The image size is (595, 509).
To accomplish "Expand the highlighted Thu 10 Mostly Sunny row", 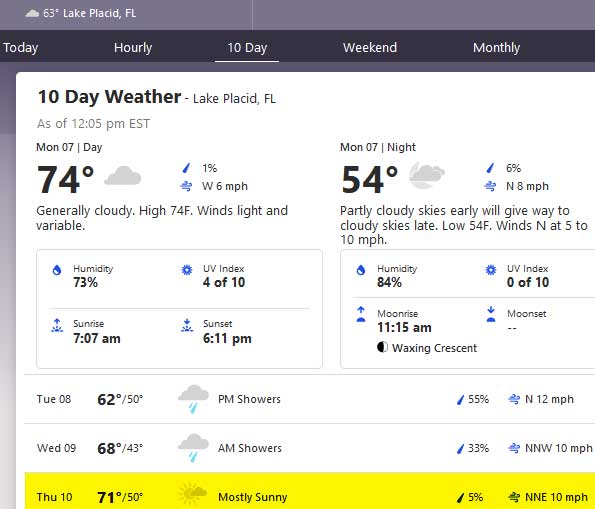I will [309, 491].
